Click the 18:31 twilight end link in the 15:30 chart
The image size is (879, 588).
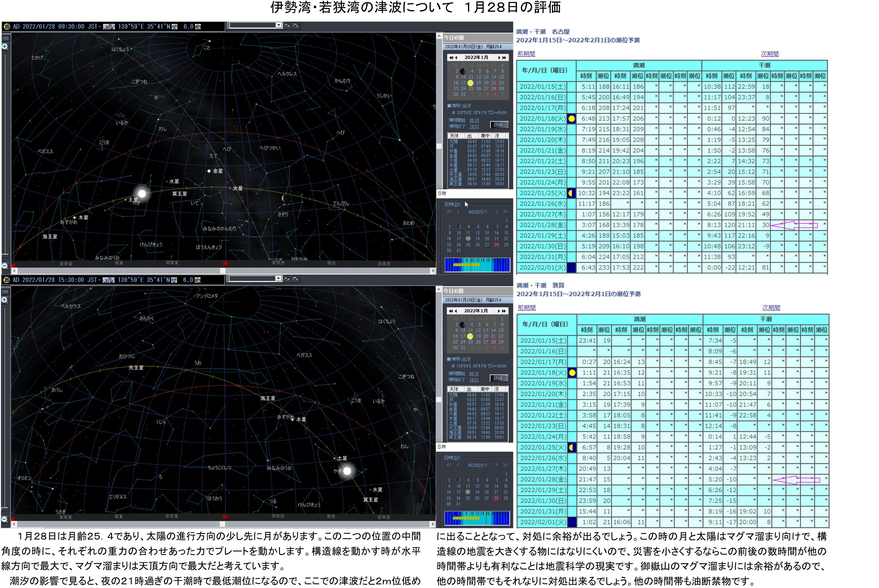pyautogui.click(x=474, y=380)
